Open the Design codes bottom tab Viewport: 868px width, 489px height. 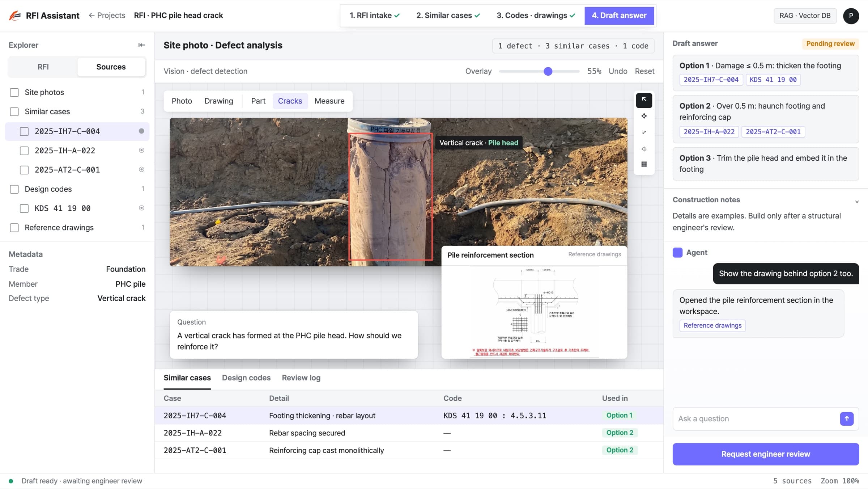[246, 378]
